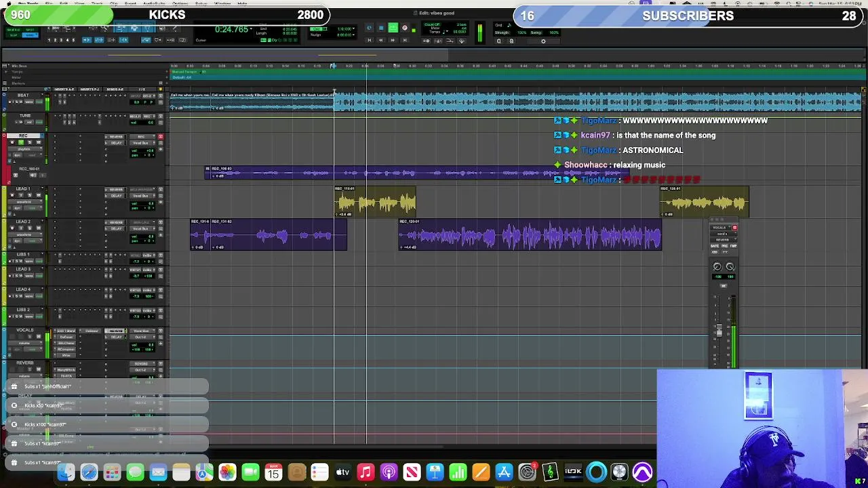The image size is (868, 488).
Task: Click the transport Record button
Action: (405, 28)
